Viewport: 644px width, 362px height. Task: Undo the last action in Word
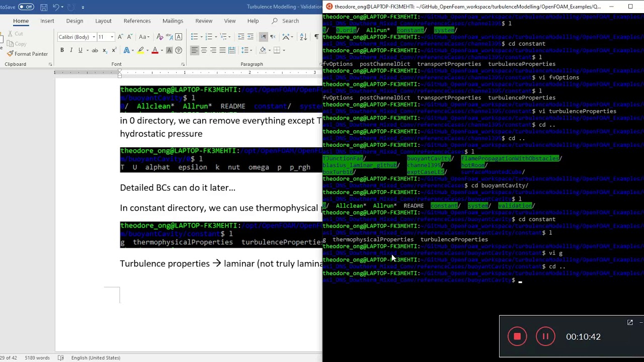(56, 7)
